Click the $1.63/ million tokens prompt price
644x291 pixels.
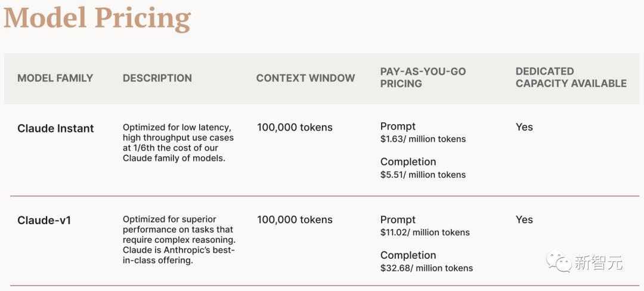423,139
